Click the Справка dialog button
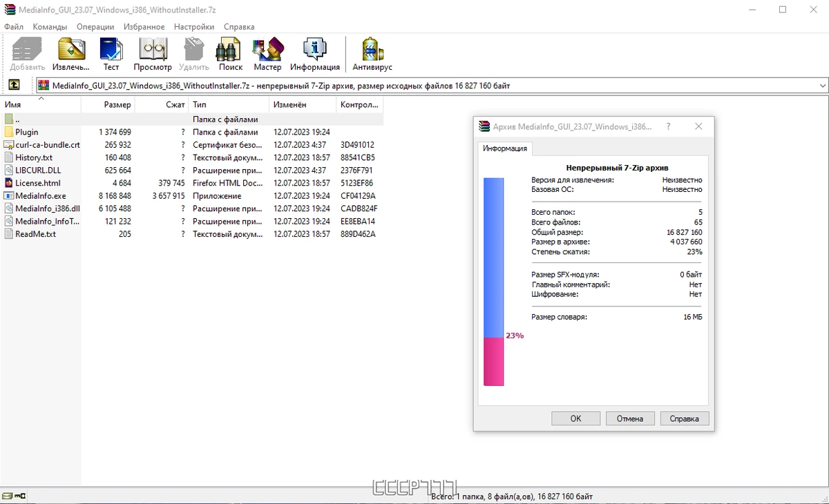The image size is (829, 504). pos(685,418)
